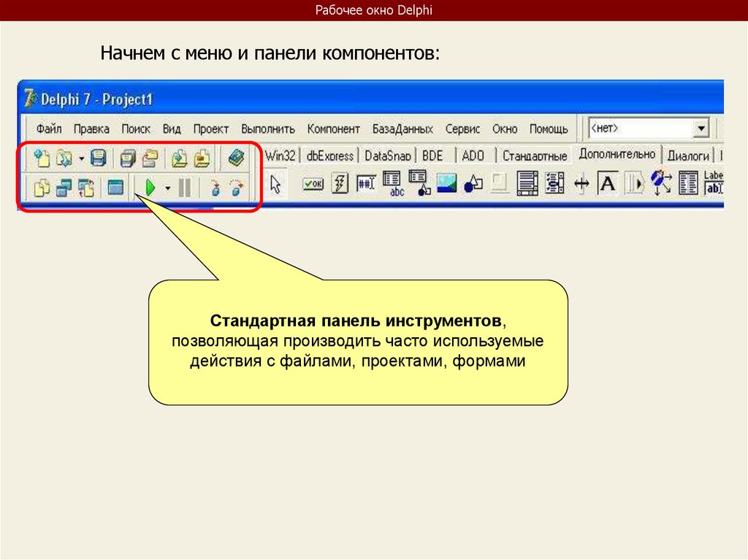The height and width of the screenshot is (560, 748).
Task: Open the Поиск menu
Action: click(x=135, y=129)
